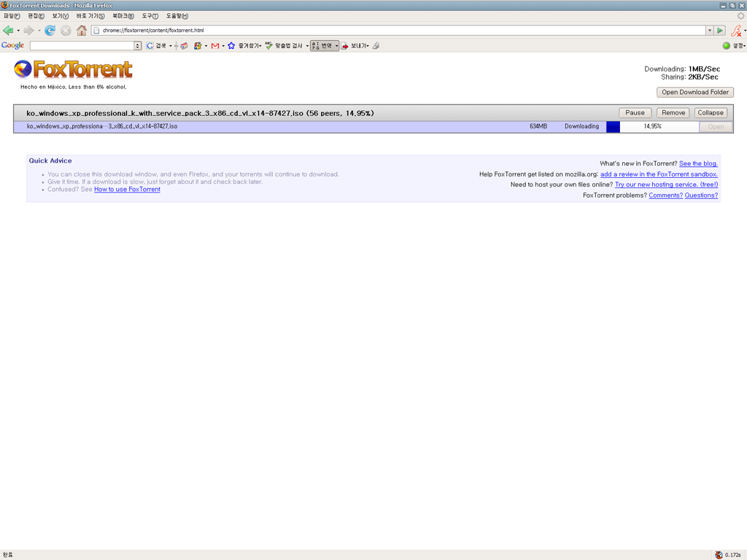
Task: Open the 파일(F) menu
Action: (x=12, y=16)
